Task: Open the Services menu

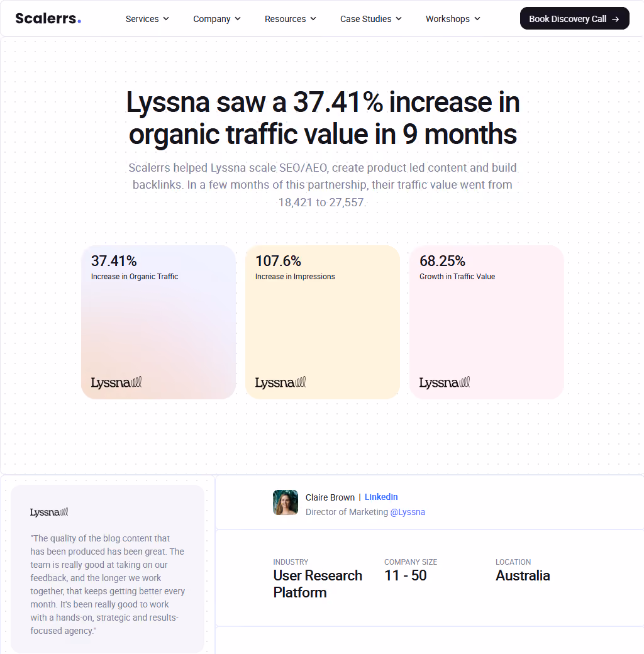Action: point(147,19)
